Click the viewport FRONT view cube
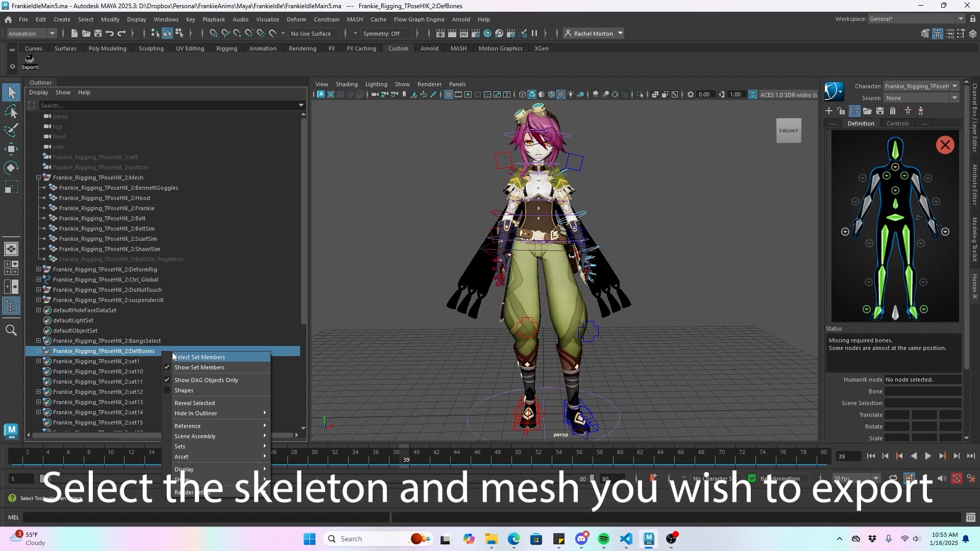980x551 pixels. click(x=789, y=131)
